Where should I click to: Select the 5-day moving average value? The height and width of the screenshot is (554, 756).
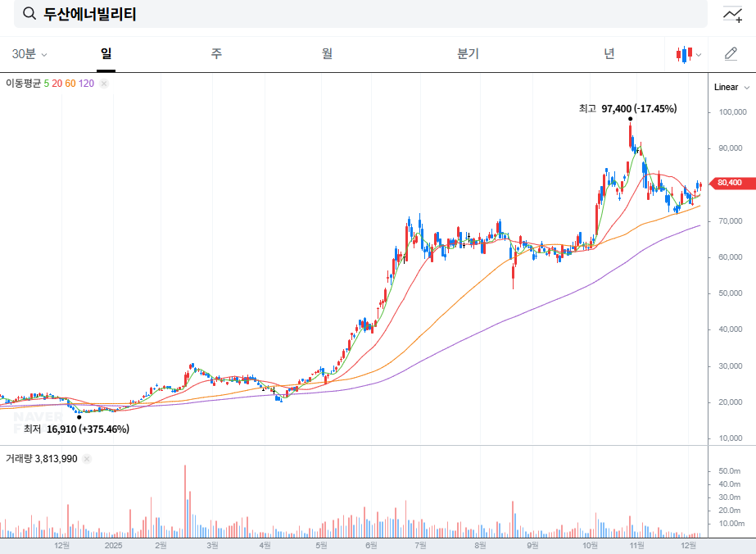pyautogui.click(x=47, y=84)
